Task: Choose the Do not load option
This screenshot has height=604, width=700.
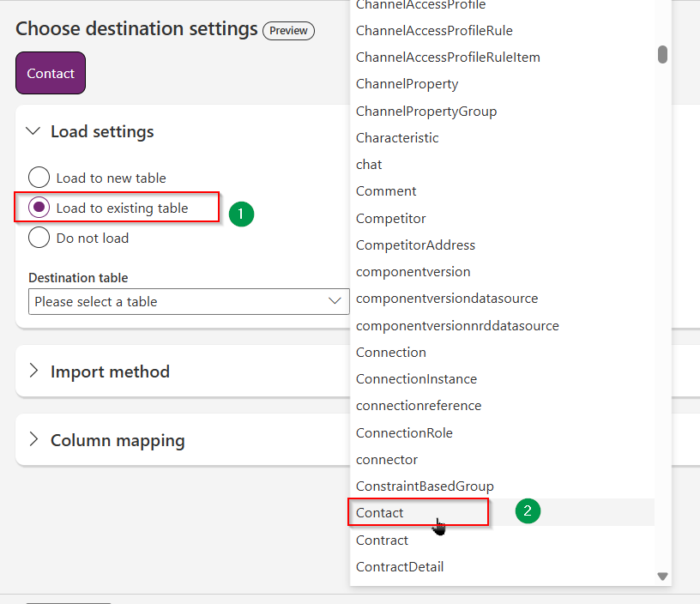Action: pos(39,237)
